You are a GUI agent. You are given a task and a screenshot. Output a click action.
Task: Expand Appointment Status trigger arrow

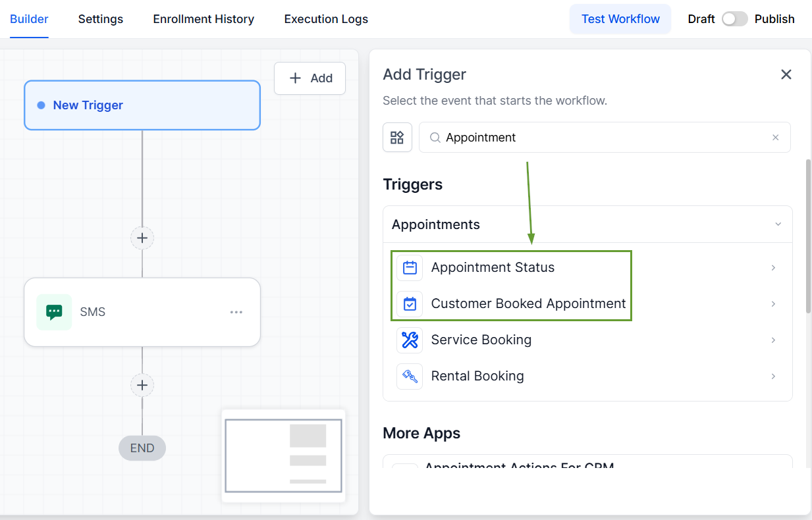(x=773, y=267)
